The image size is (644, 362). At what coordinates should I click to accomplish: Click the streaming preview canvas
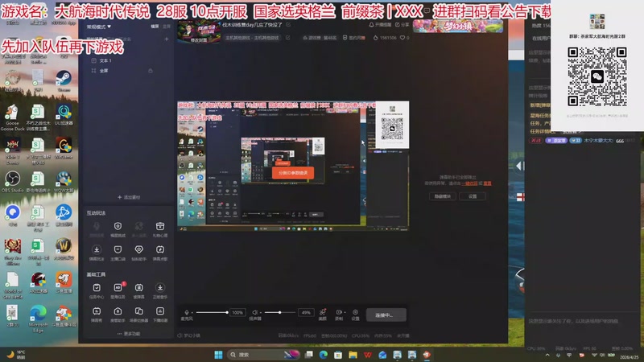pyautogui.click(x=293, y=166)
